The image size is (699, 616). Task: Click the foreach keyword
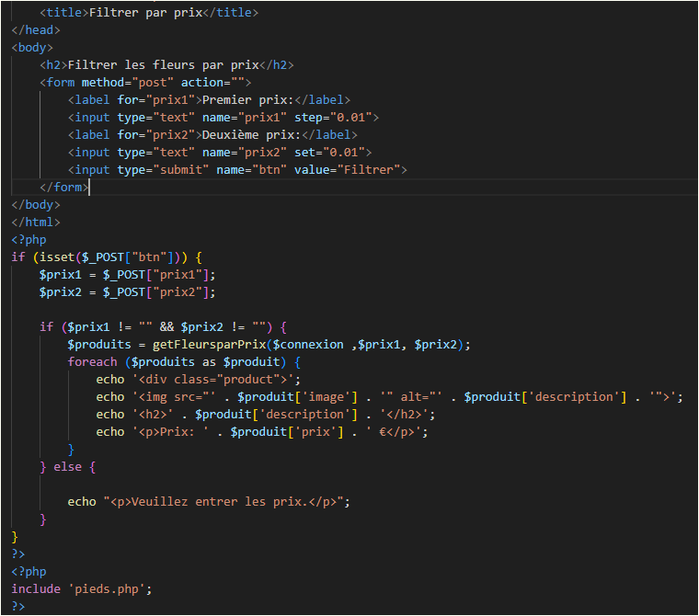point(92,362)
